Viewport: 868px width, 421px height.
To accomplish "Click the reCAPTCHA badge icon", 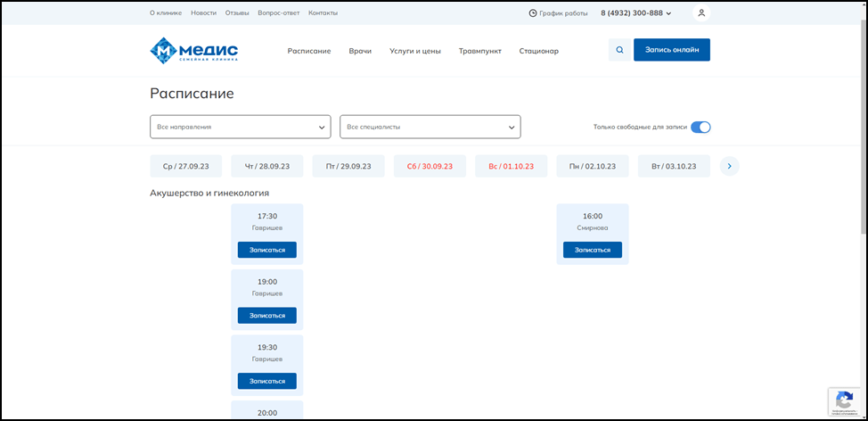I will click(x=843, y=400).
